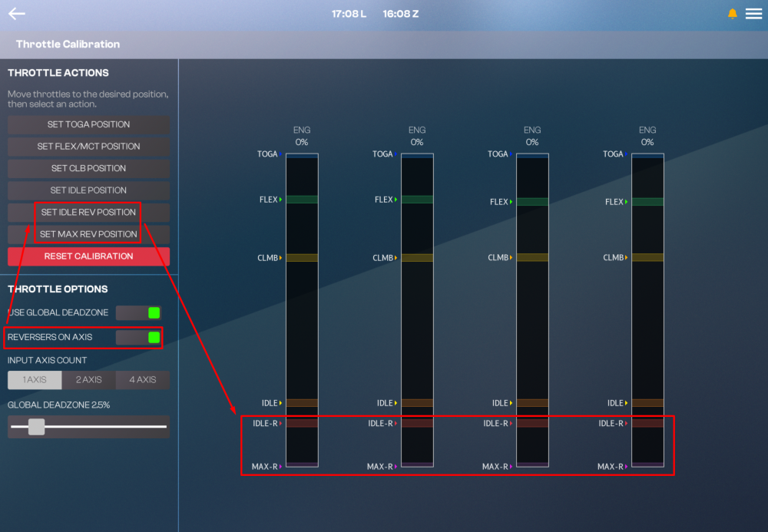The image size is (768, 532).
Task: Click the Throttle Calibration page title
Action: click(x=68, y=44)
